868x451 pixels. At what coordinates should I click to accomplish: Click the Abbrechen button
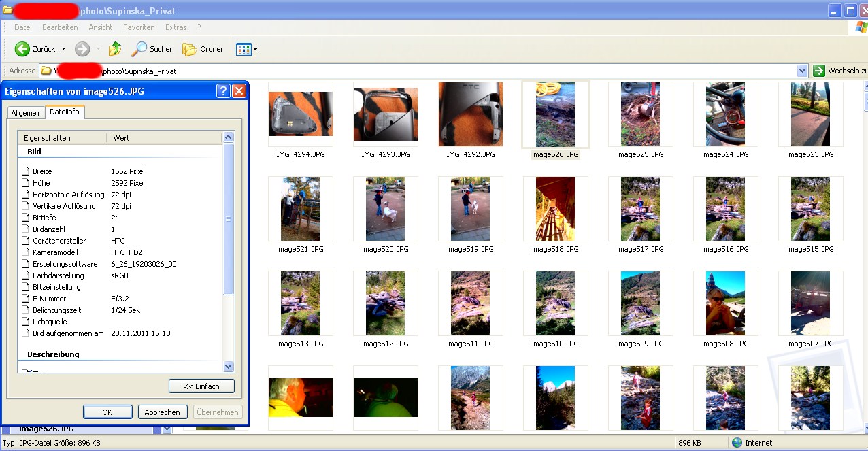pyautogui.click(x=163, y=412)
